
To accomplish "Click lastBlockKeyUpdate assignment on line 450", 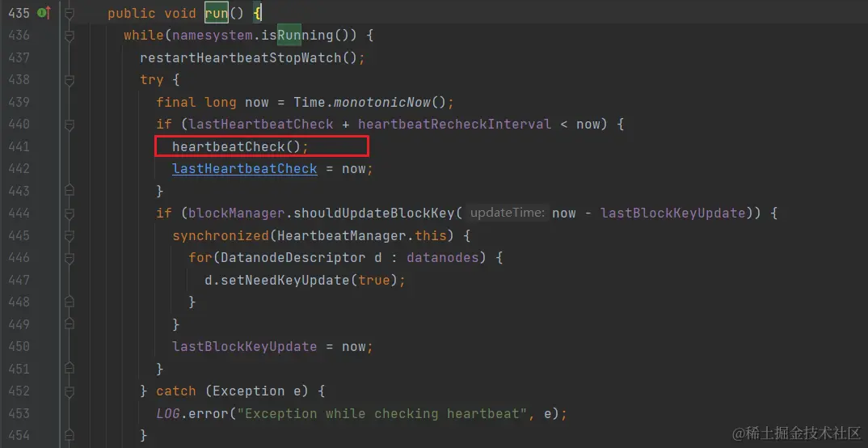I will click(245, 347).
